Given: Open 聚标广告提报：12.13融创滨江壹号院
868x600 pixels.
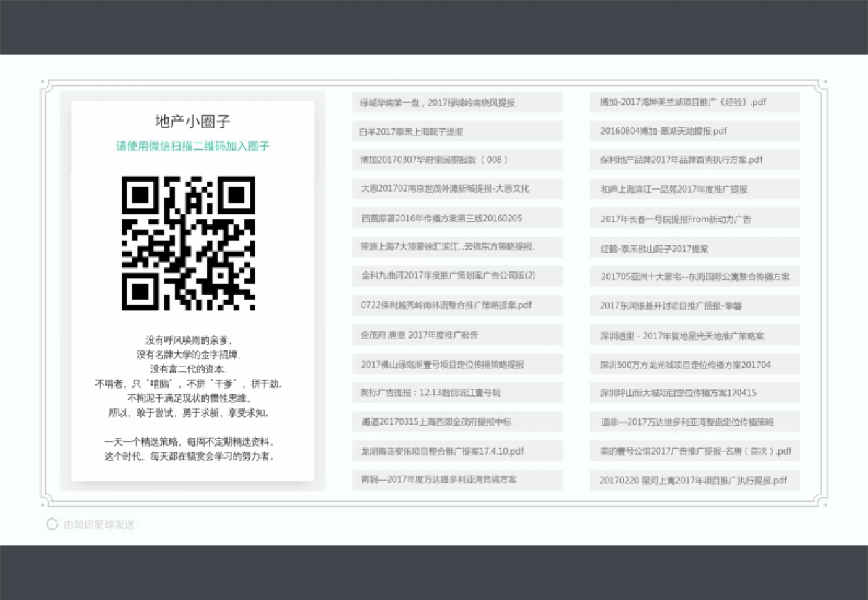Looking at the screenshot, I should [x=456, y=393].
